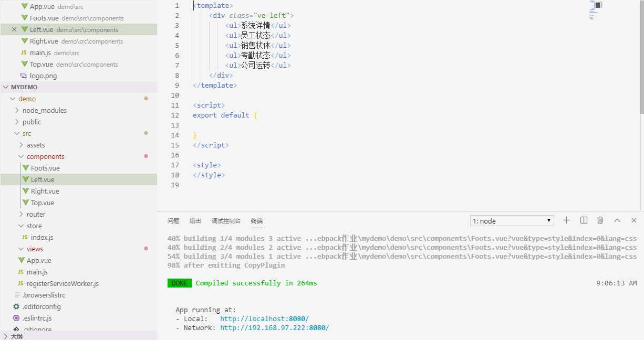644x340 pixels.
Task: Click 'export default' on line 12
Action: 221,115
